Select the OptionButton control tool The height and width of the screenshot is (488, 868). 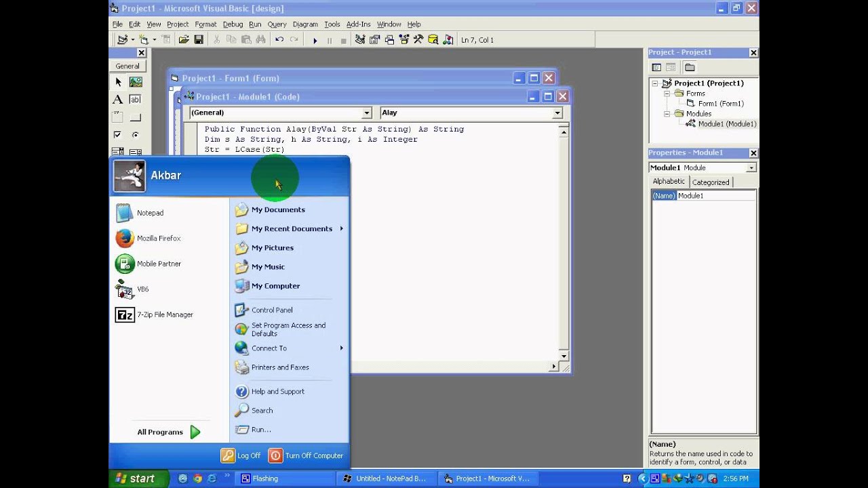[x=136, y=135]
